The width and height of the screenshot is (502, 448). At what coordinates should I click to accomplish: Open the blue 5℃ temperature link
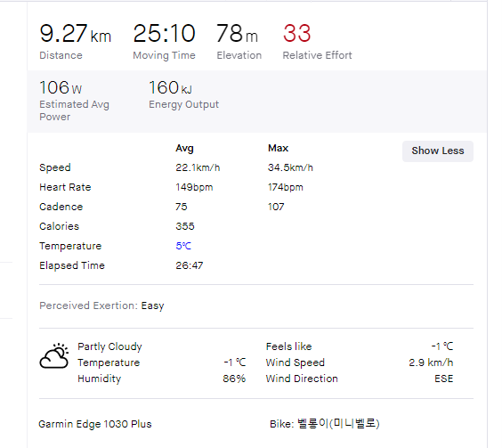pos(183,246)
